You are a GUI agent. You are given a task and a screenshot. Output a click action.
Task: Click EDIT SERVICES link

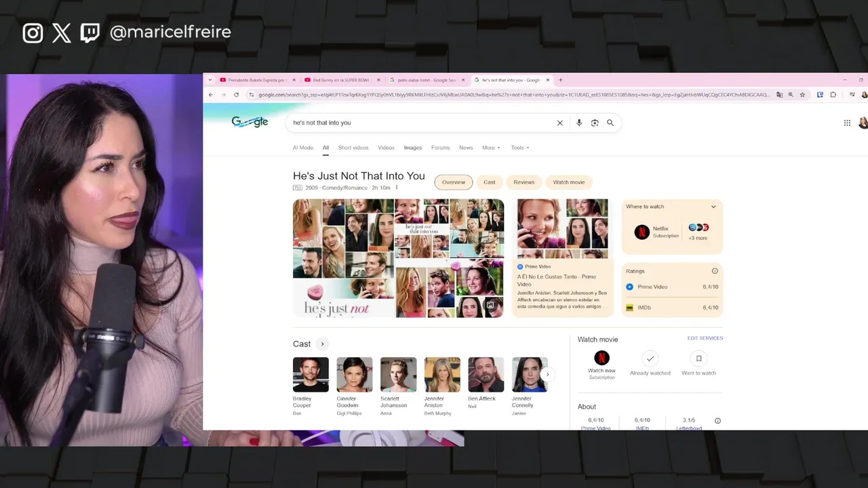pos(705,338)
